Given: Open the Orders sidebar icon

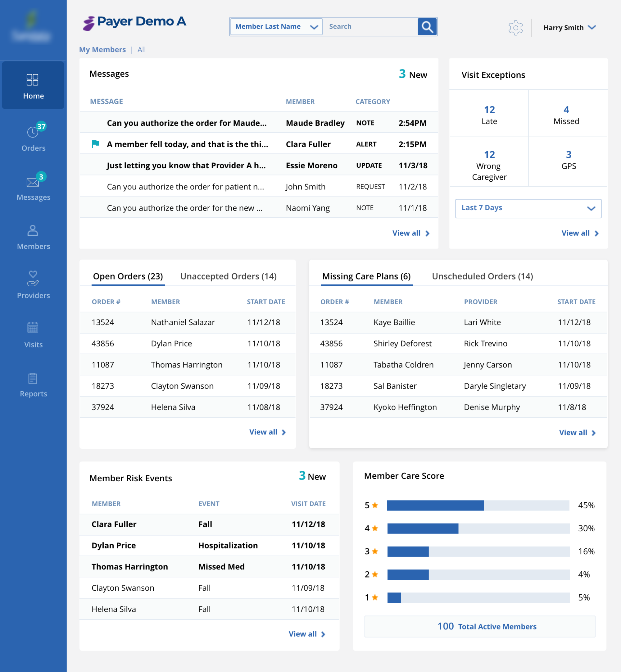Looking at the screenshot, I should pos(33,132).
